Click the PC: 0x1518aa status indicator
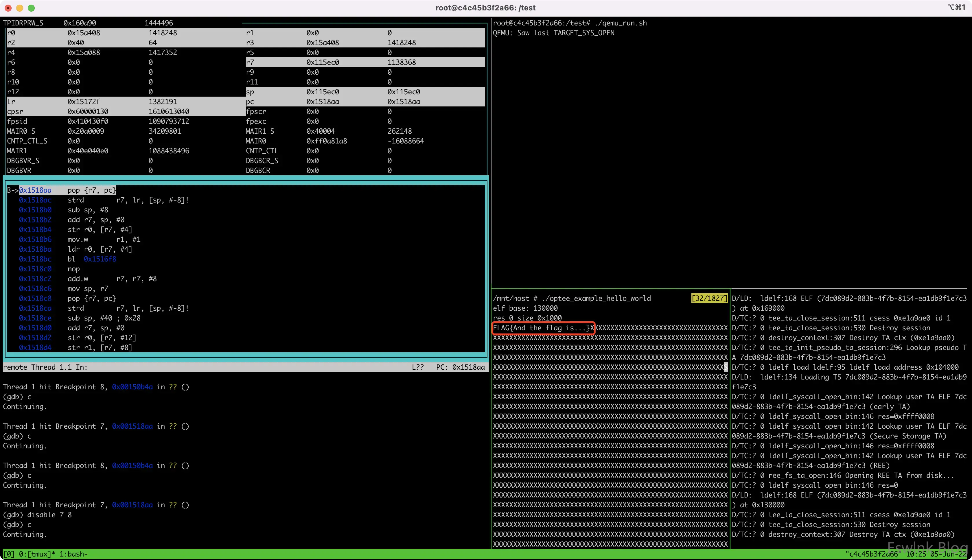 pyautogui.click(x=460, y=367)
